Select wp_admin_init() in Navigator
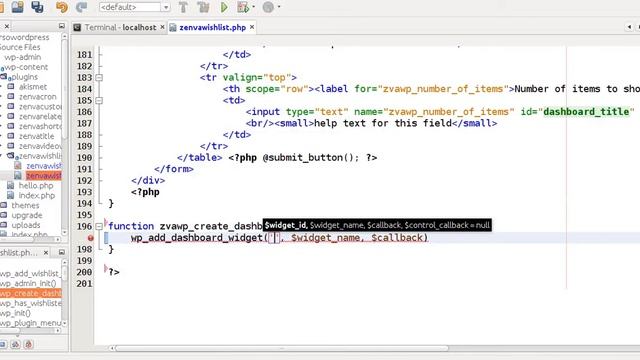The height and width of the screenshot is (360, 640). 28,283
